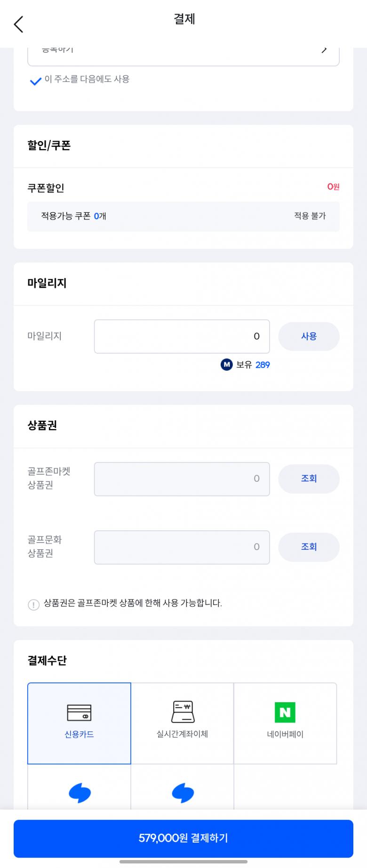Image resolution: width=367 pixels, height=868 pixels.
Task: Go back using the top-left arrow
Action: pyautogui.click(x=19, y=24)
